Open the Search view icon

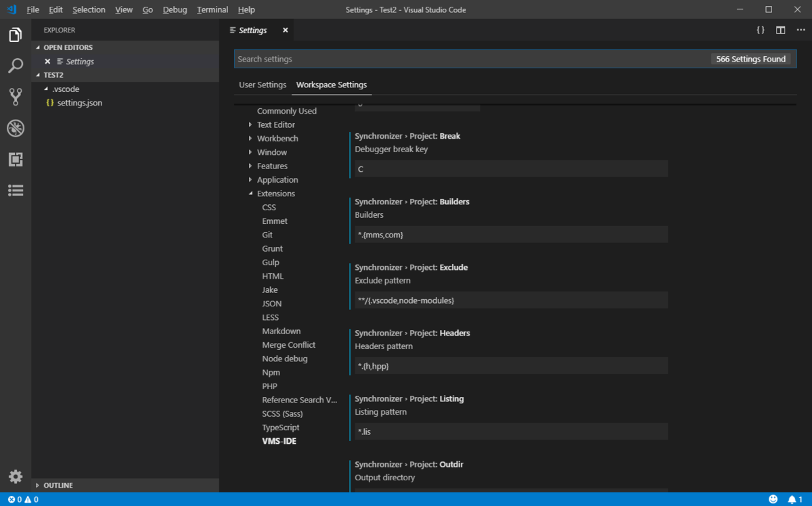[15, 66]
